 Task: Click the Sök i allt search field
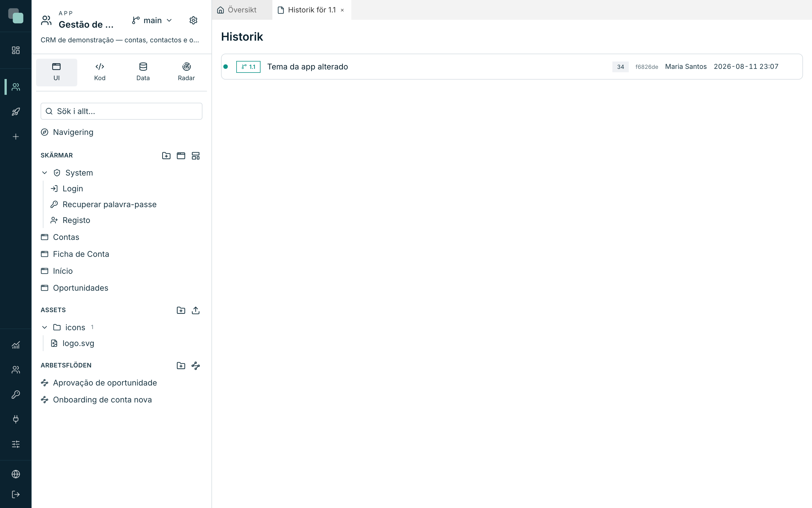[x=122, y=111]
